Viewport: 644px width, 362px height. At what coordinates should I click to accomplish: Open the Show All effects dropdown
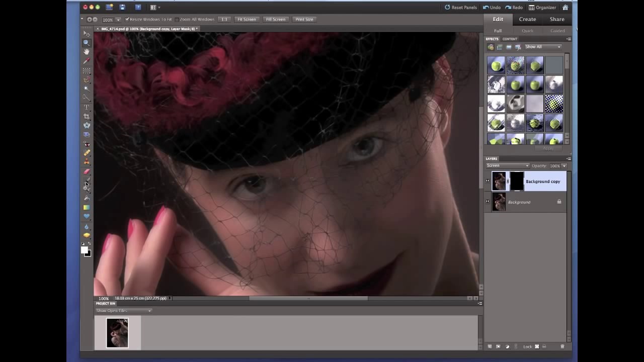(543, 47)
